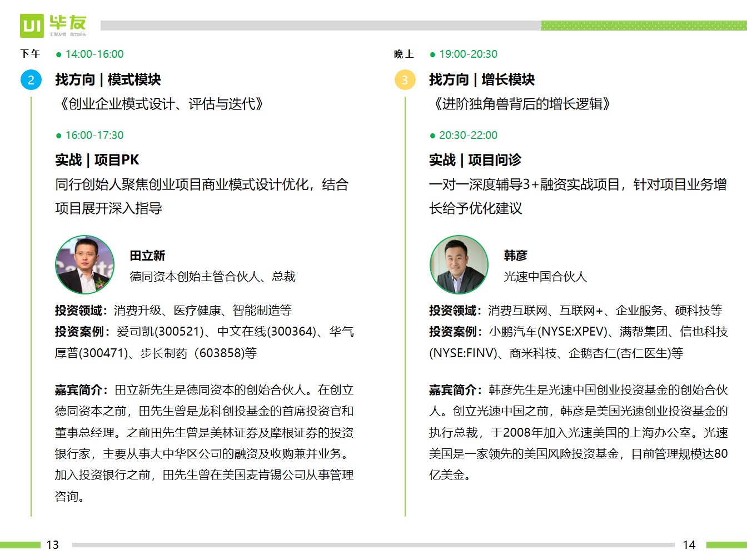This screenshot has width=747, height=560.
Task: Click heading 实战 | 项目问诊
Action: click(475, 160)
